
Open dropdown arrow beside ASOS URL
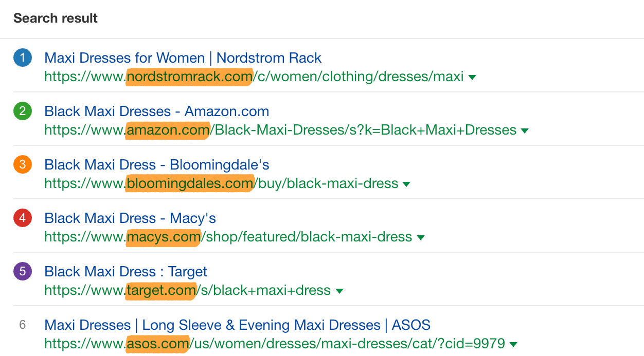513,345
